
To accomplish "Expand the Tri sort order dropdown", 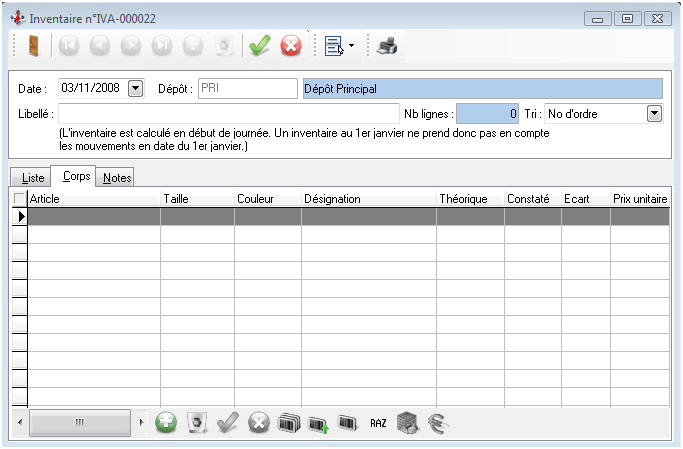I will pos(654,113).
